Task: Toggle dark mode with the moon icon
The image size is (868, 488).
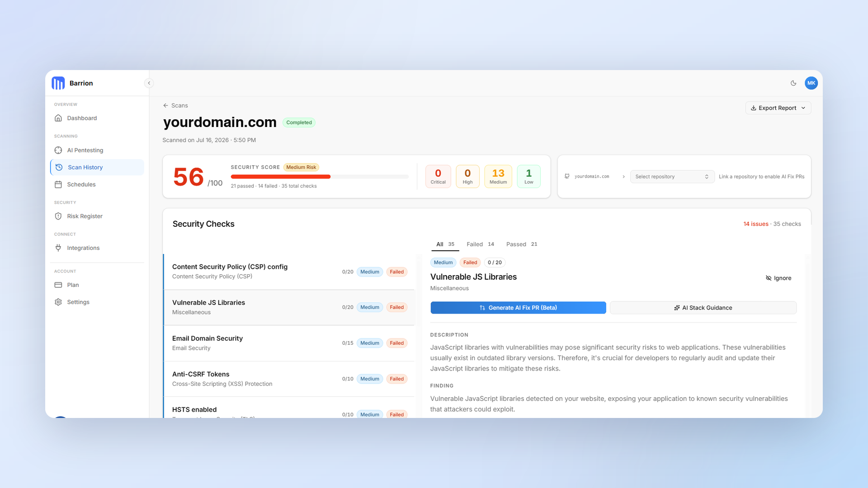Action: (x=793, y=83)
